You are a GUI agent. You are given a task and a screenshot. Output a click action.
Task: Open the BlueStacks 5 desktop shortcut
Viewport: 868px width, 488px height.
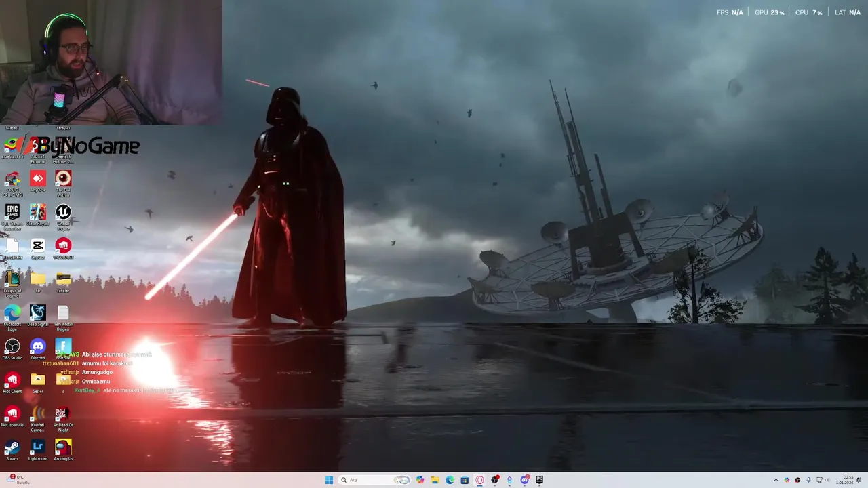(x=12, y=148)
